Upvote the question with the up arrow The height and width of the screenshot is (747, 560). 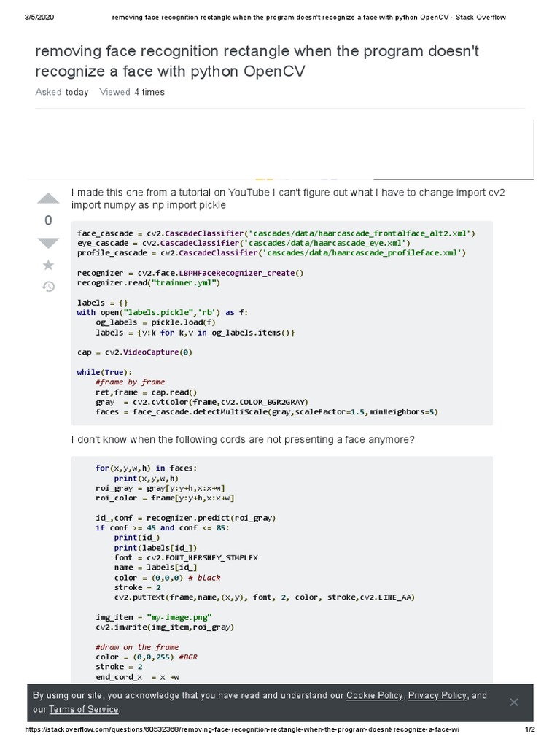(x=48, y=198)
